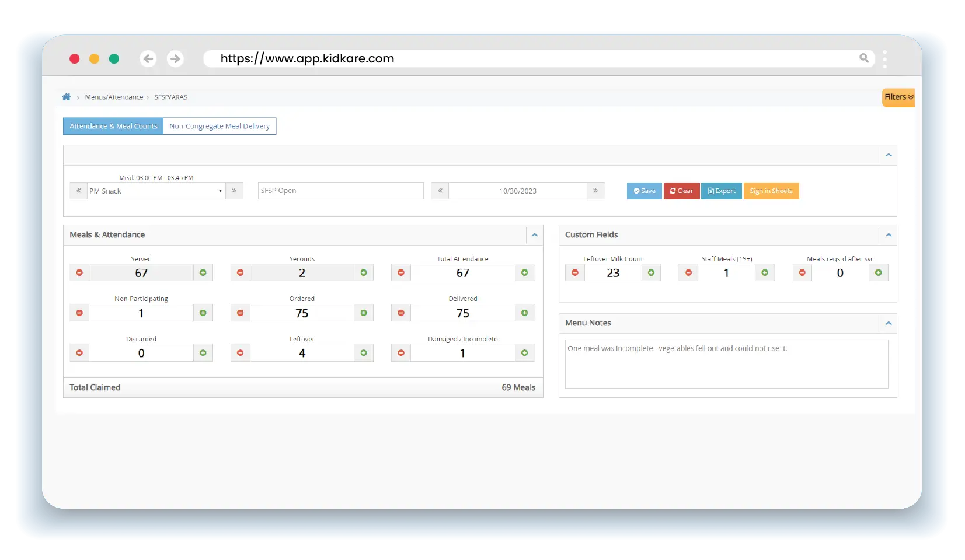Screen dimensions: 965x560
Task: Click the Served value field
Action: tap(141, 272)
